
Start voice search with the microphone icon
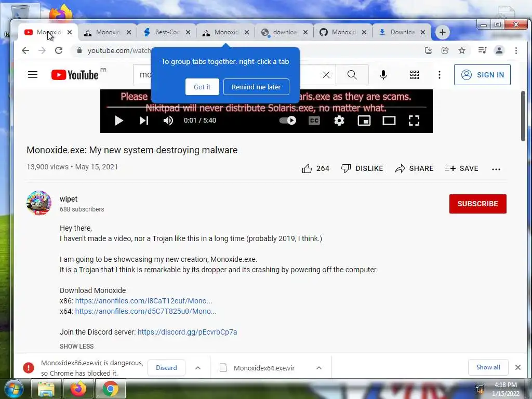[x=383, y=75]
